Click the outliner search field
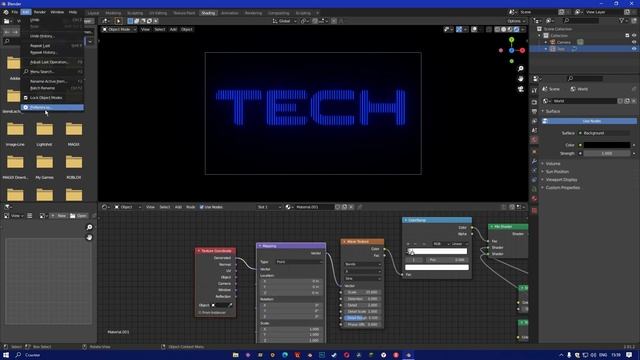The height and width of the screenshot is (360, 640). [x=581, y=20]
